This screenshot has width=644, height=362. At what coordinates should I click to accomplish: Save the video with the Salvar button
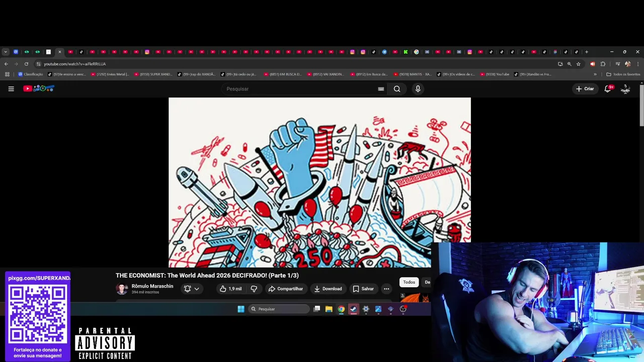[363, 289]
